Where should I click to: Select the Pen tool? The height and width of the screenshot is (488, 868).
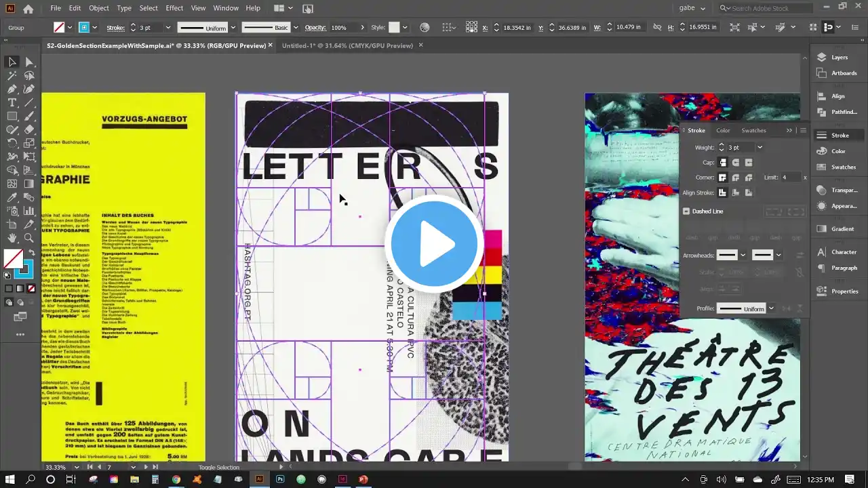tap(12, 89)
